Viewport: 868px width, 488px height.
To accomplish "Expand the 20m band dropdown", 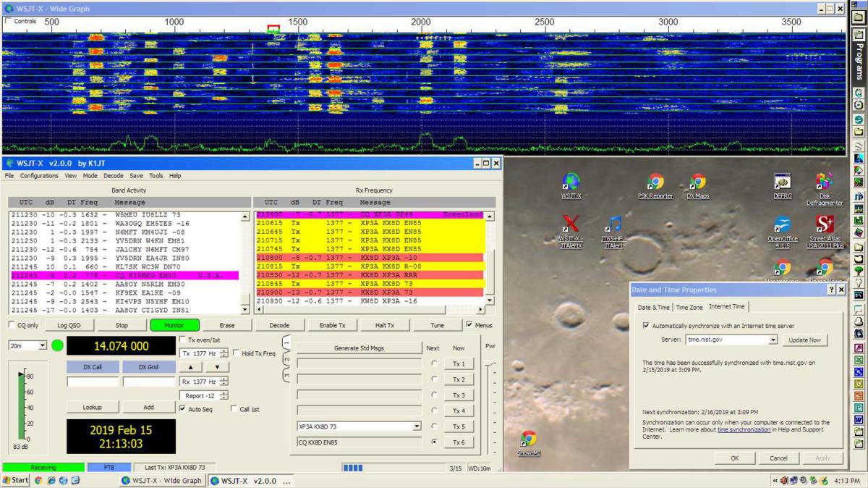I will click(x=42, y=346).
